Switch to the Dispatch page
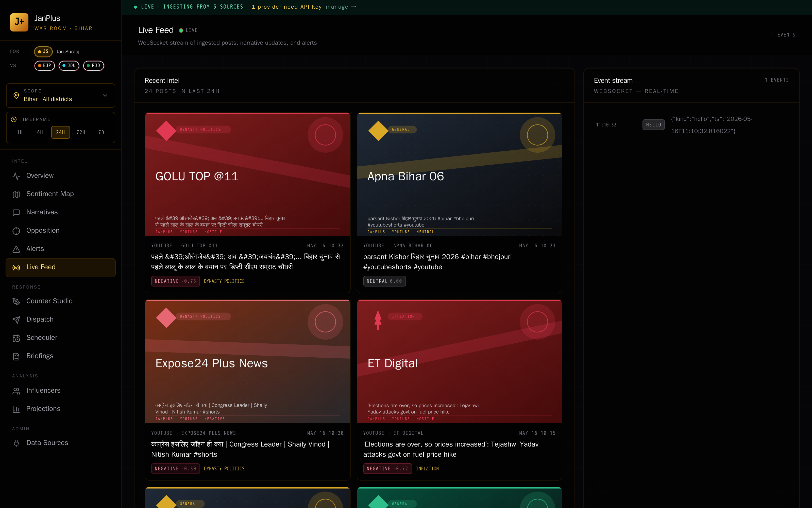 pyautogui.click(x=61, y=320)
